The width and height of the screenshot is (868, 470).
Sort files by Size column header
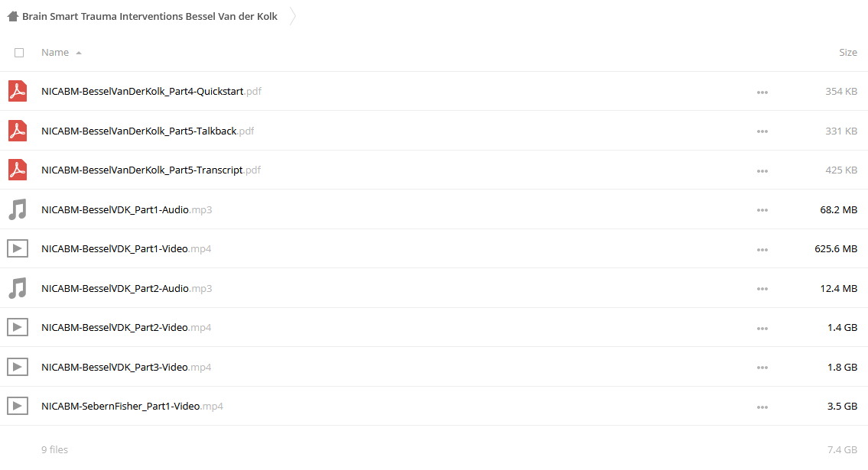click(848, 53)
